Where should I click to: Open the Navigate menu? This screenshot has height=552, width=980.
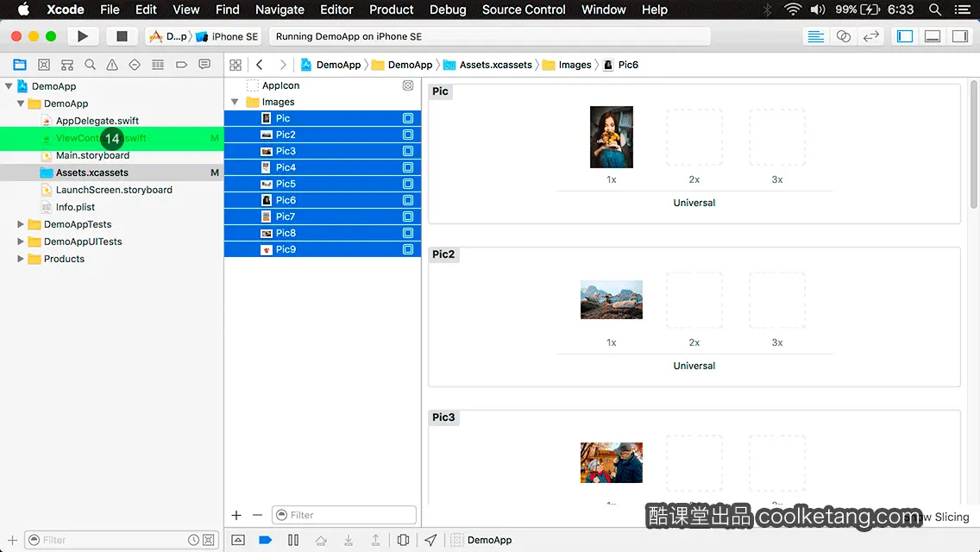[280, 9]
